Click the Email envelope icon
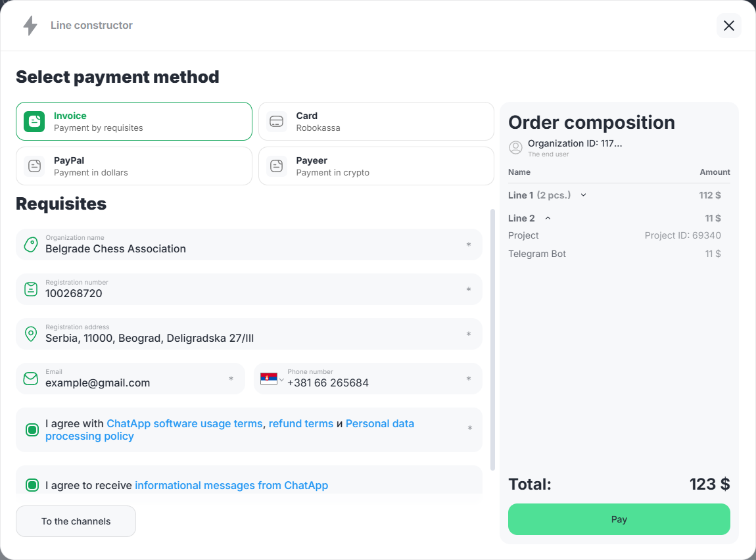 (31, 379)
